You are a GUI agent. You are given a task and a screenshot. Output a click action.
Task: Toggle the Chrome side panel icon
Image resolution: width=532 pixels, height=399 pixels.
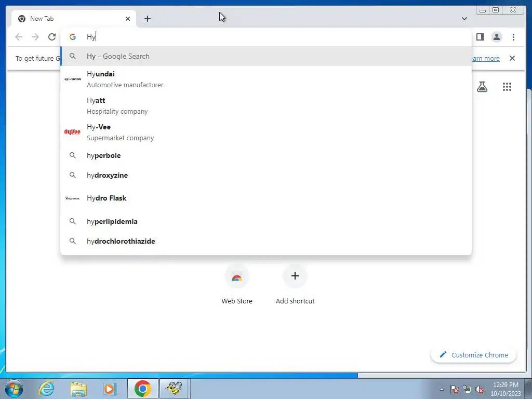click(x=480, y=37)
